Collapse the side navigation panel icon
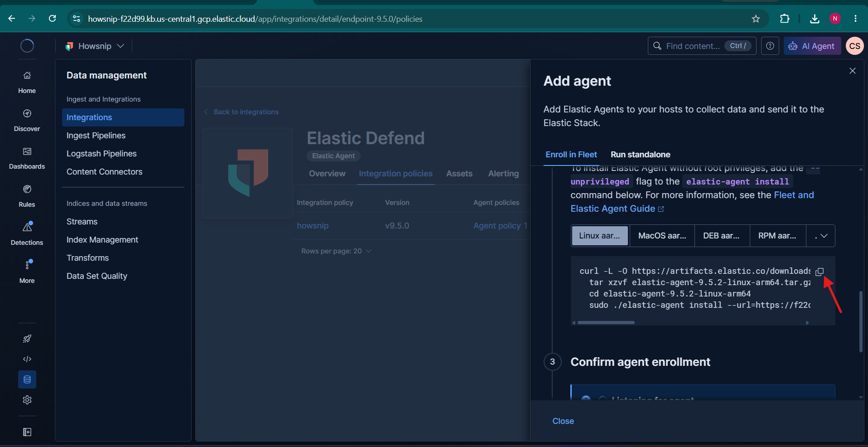This screenshot has width=868, height=447. pyautogui.click(x=27, y=432)
